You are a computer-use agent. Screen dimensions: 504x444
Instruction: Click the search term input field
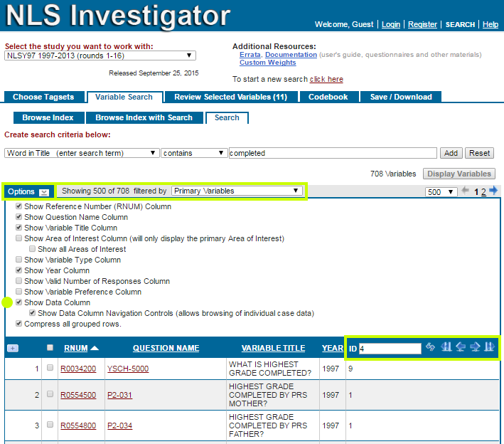333,153
